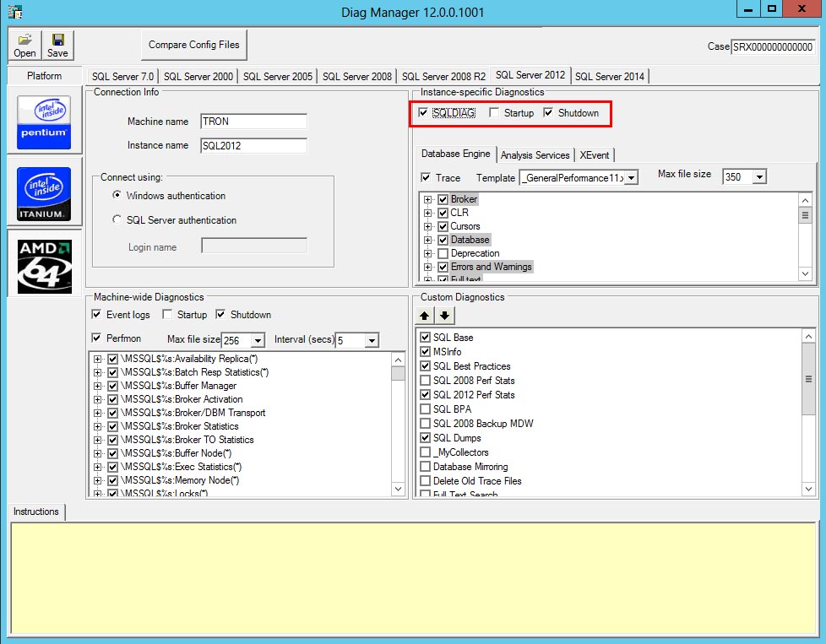
Task: Expand the Deprecation trace event node
Action: click(427, 253)
